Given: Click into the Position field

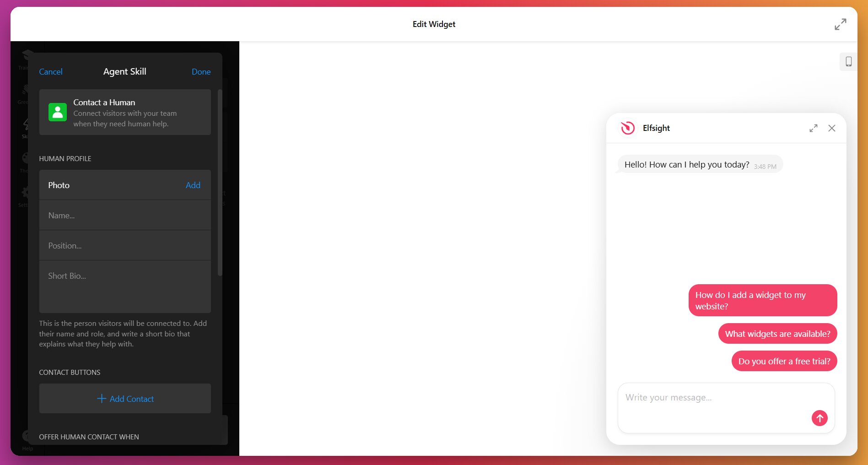Looking at the screenshot, I should [124, 246].
